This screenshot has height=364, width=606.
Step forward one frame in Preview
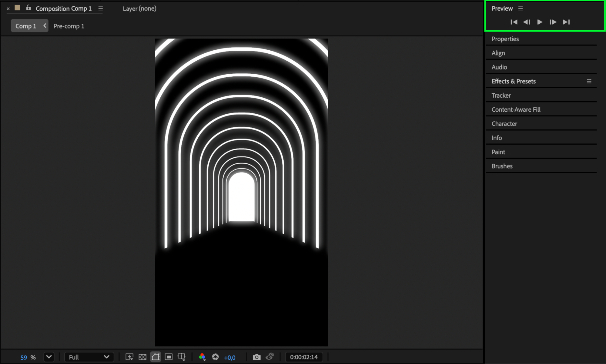pos(553,22)
